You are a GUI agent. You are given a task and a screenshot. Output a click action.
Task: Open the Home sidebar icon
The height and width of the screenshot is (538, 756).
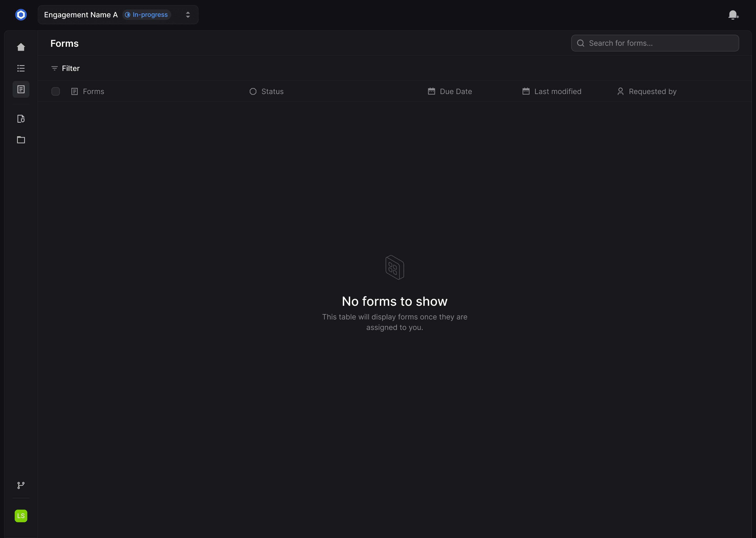tap(21, 47)
